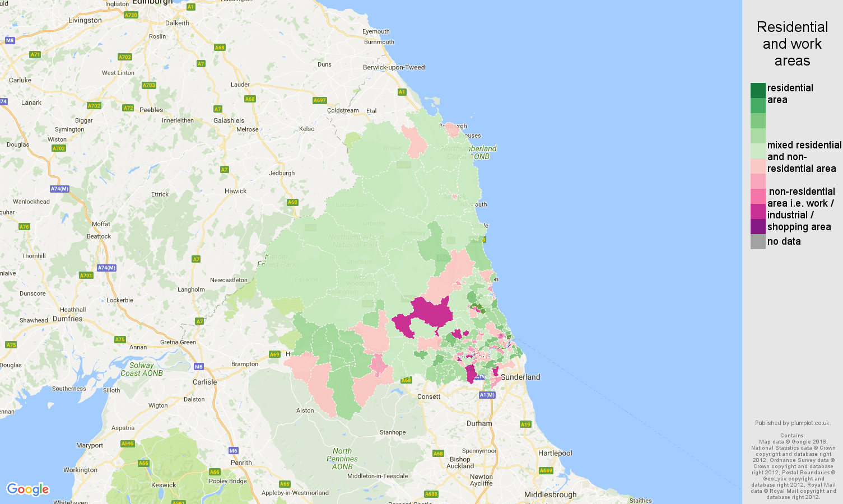843x504 pixels.
Task: Click the A1 shield south of Berwick-upon-Tweed
Action: 402,92
